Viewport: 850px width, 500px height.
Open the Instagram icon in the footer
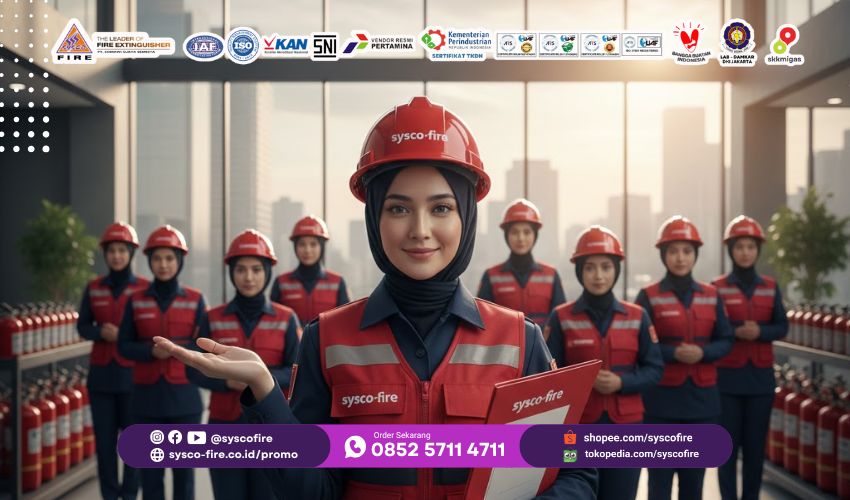pyautogui.click(x=157, y=437)
